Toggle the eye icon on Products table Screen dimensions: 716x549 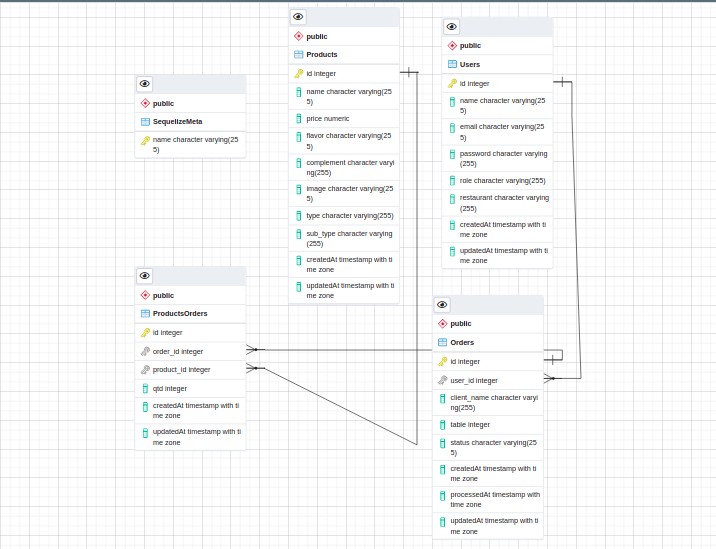[x=298, y=17]
